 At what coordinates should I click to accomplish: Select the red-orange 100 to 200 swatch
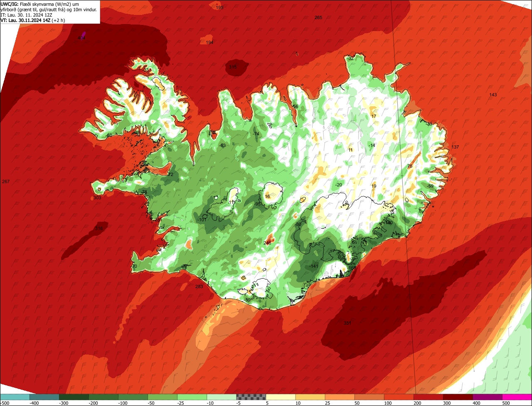click(x=399, y=397)
